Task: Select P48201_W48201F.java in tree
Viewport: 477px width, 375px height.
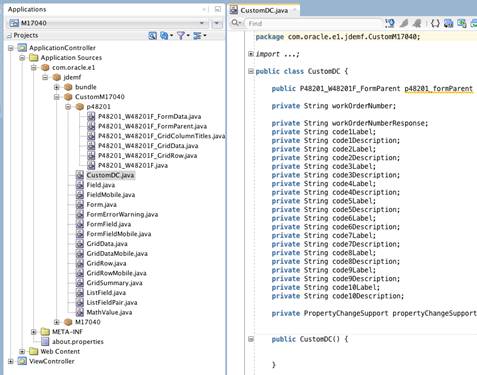Action: coord(133,165)
